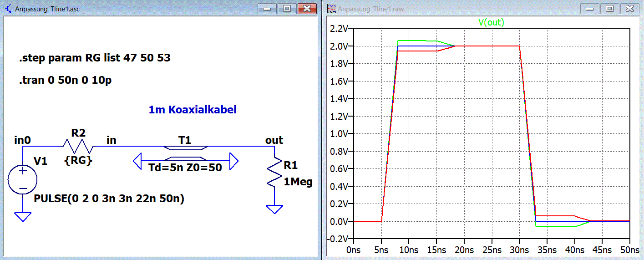Click the Td=5n Z0=50 parameter text
This screenshot has width=644, height=260.
coord(185,168)
